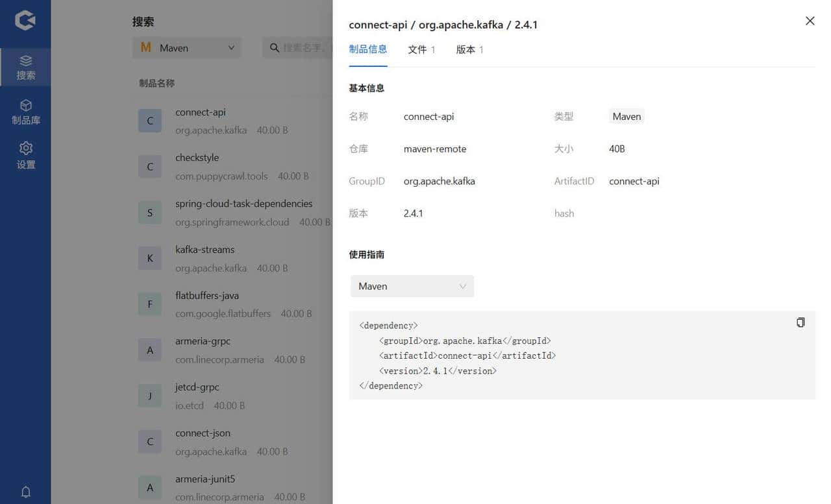
Task: Click the C avatar of connect-api
Action: (150, 121)
